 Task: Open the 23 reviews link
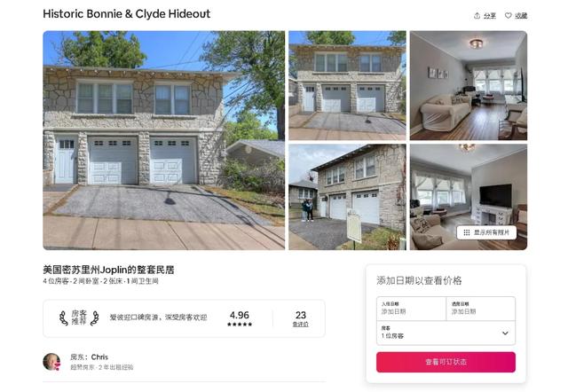[x=300, y=318]
